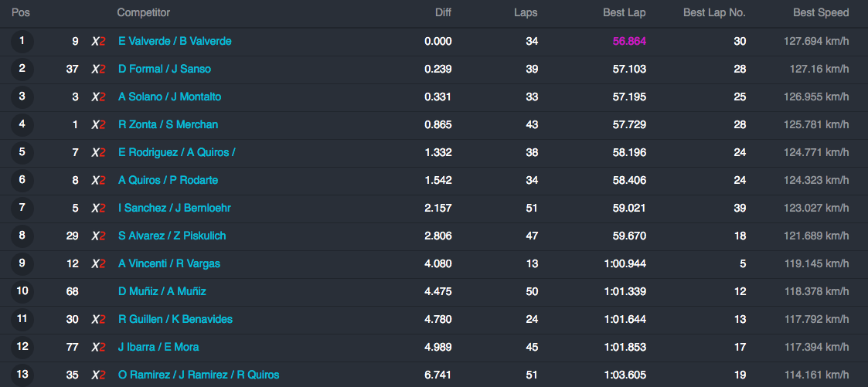This screenshot has width=868, height=387.
Task: Click the Best Speed column header
Action: point(821,12)
